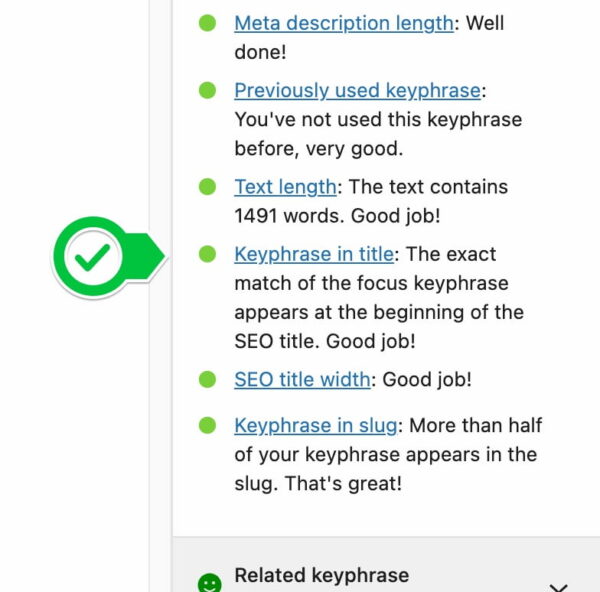Visit the SEO title width link
This screenshot has height=592, width=600.
[302, 380]
